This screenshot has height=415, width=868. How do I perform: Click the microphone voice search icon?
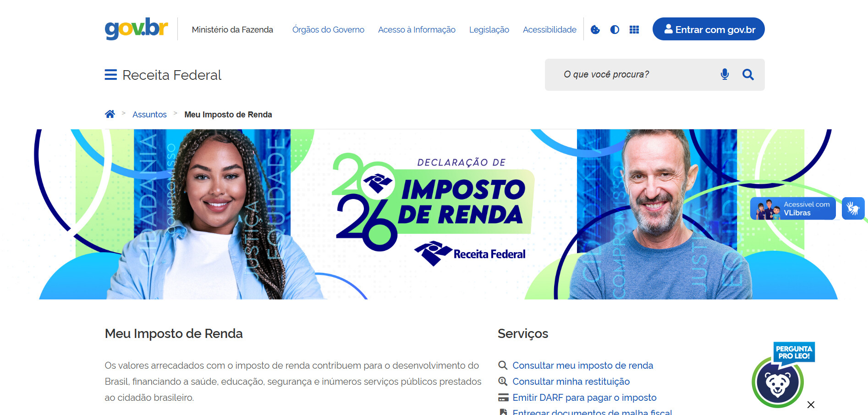point(725,74)
